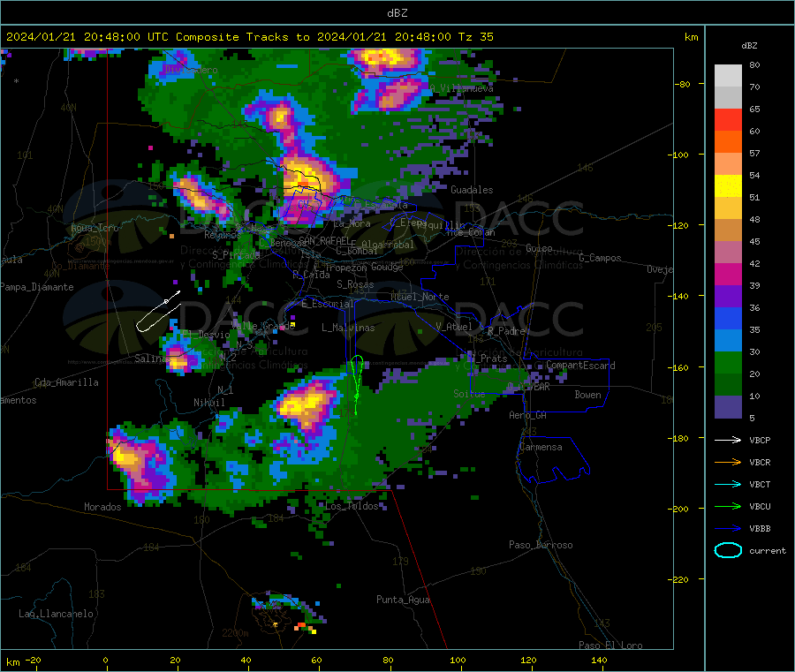Click the A_Villanueva location label
Image resolution: width=795 pixels, height=672 pixels.
coord(461,88)
